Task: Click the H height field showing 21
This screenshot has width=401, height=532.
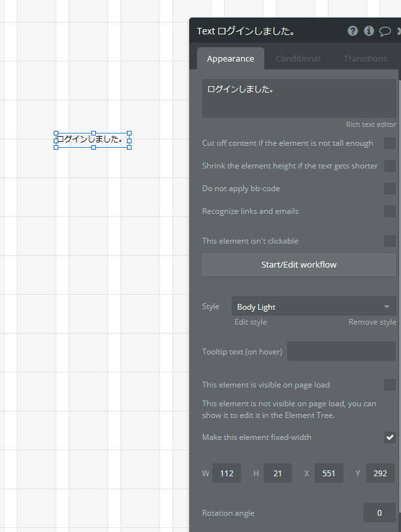Action: click(277, 473)
